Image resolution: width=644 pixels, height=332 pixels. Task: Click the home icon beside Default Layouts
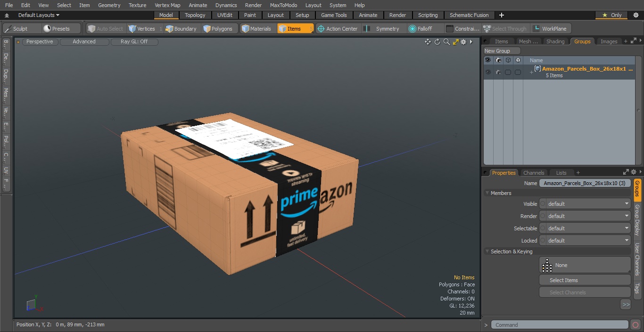[x=7, y=15]
